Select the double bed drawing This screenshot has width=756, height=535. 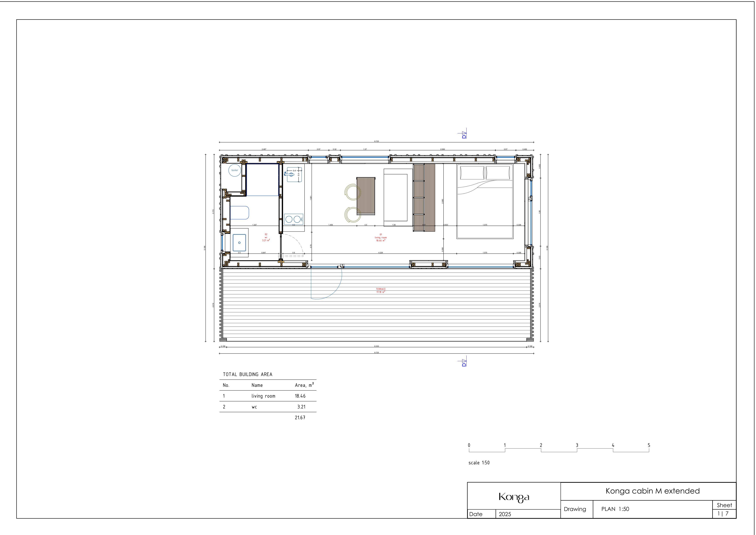click(485, 201)
